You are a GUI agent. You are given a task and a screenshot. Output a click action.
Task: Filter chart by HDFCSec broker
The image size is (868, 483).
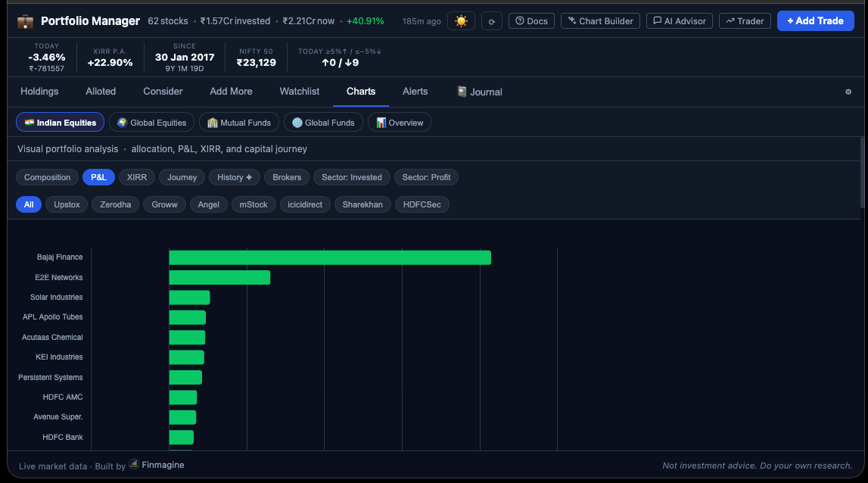pyautogui.click(x=422, y=204)
